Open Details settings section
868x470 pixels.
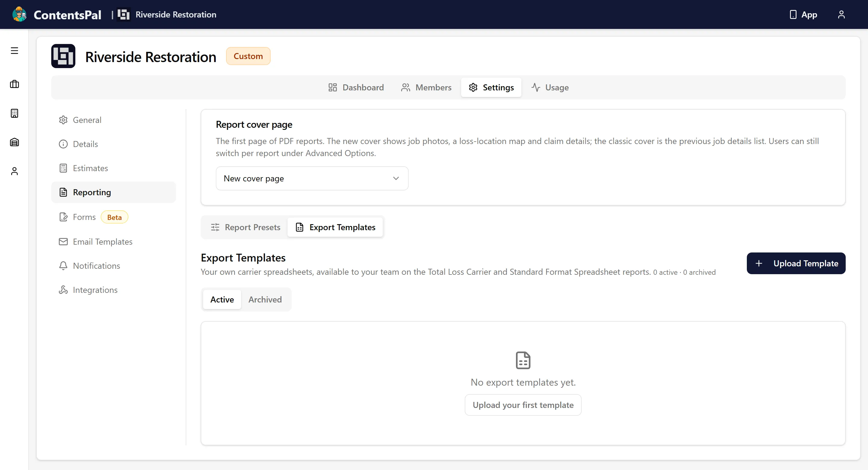click(x=114, y=144)
